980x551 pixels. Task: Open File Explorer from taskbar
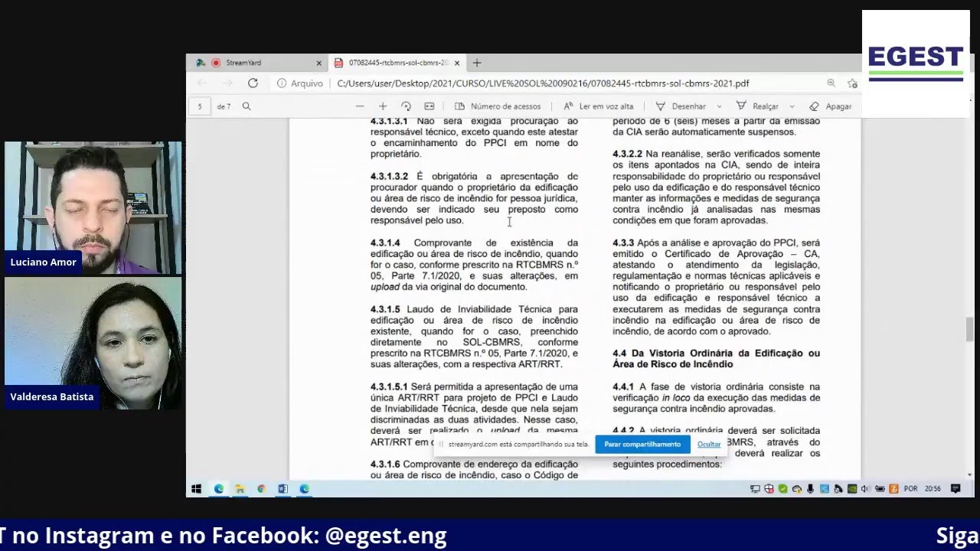pyautogui.click(x=240, y=489)
